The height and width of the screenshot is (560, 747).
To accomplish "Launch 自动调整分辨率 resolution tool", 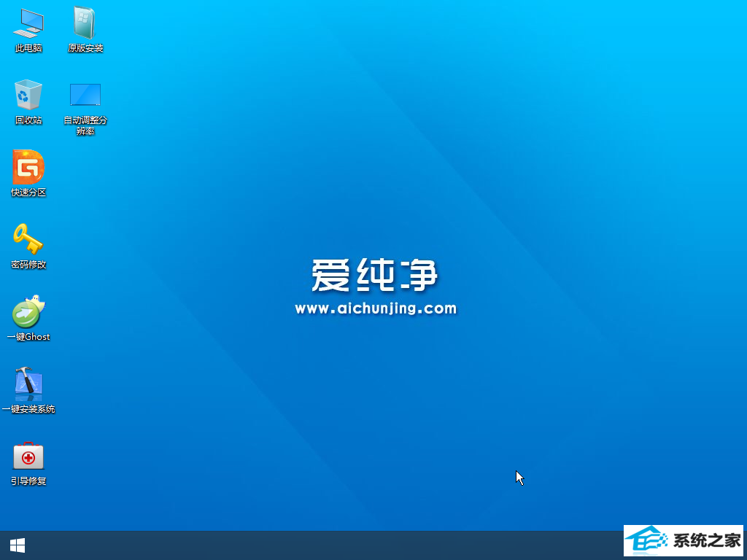I will tap(85, 95).
